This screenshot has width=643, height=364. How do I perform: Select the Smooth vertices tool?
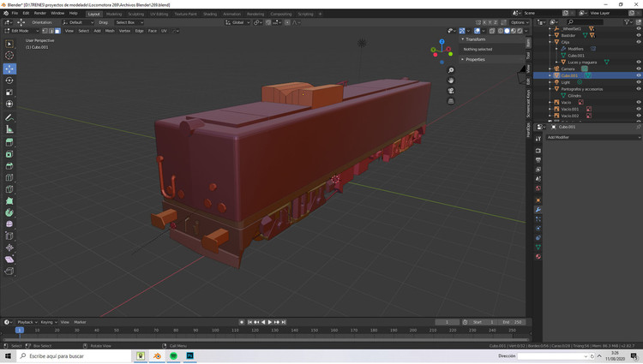9,224
